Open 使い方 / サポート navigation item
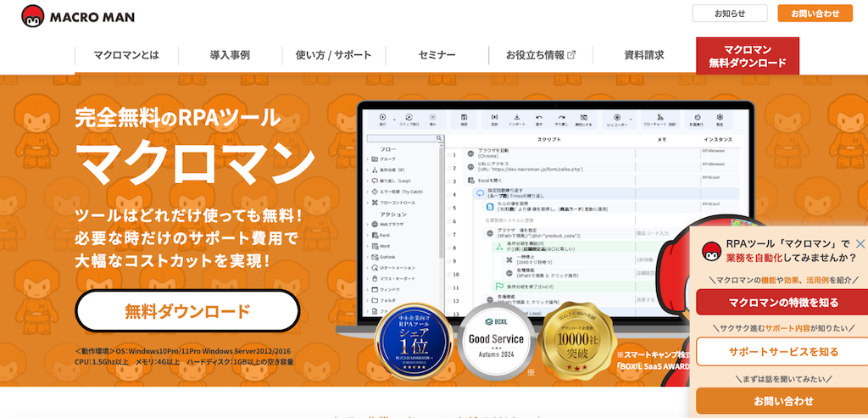Viewport: 868px width, 418px height. point(333,55)
